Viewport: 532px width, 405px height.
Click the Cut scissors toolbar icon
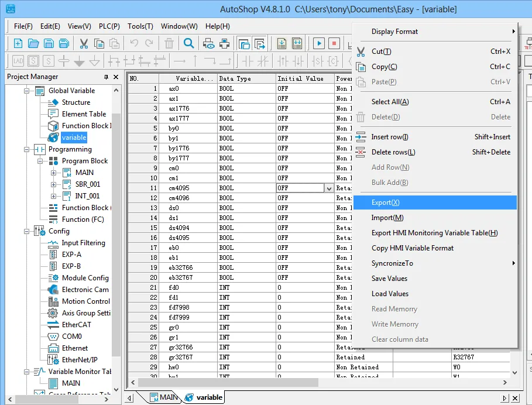coord(84,43)
